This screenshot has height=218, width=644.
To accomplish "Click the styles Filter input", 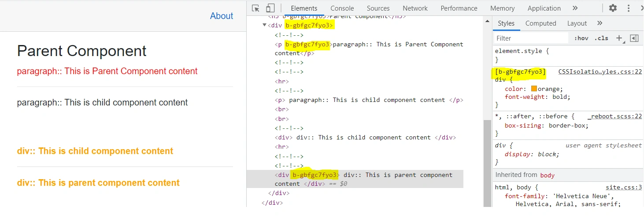I will 531,38.
